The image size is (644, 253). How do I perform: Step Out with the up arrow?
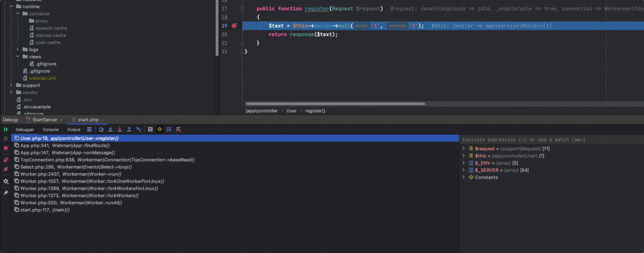point(129,129)
